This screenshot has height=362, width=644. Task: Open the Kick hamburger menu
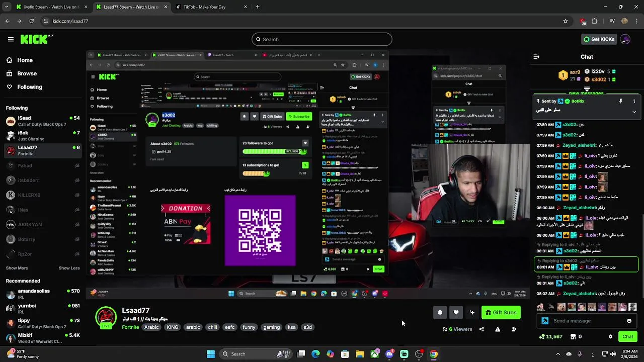tap(11, 39)
